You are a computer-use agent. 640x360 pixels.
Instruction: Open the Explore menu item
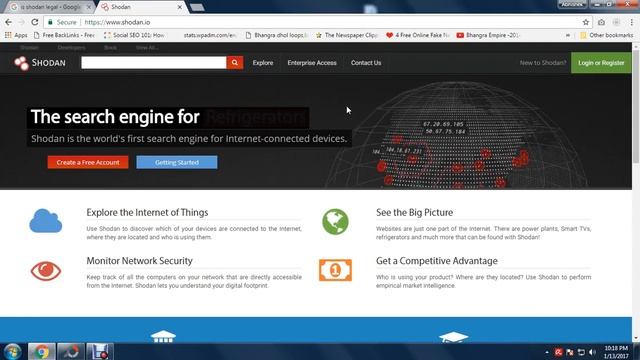tap(263, 63)
